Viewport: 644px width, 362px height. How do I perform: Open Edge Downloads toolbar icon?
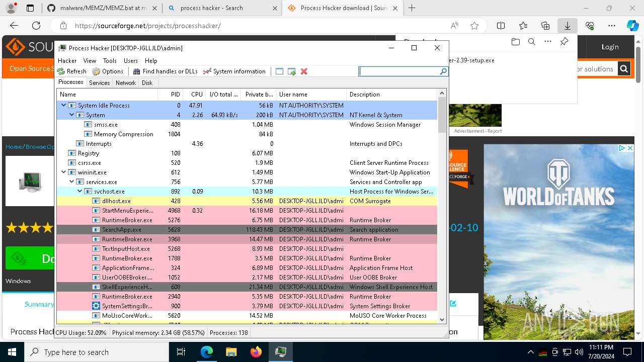pyautogui.click(x=568, y=26)
